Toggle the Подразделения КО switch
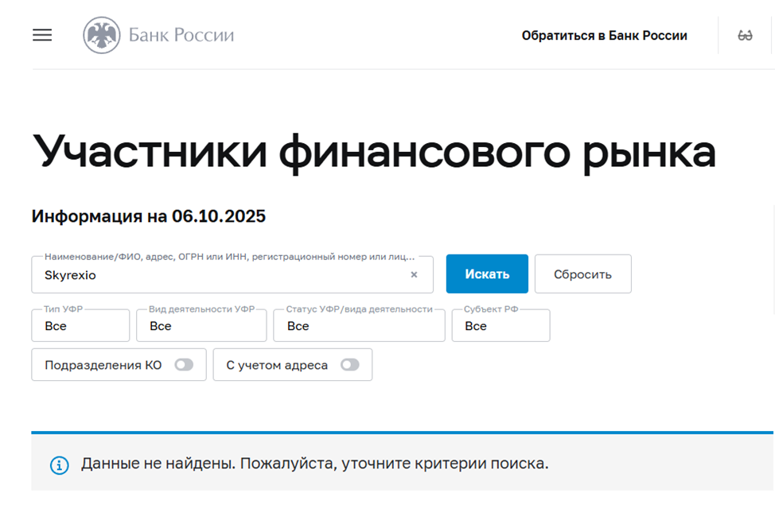 click(x=184, y=365)
